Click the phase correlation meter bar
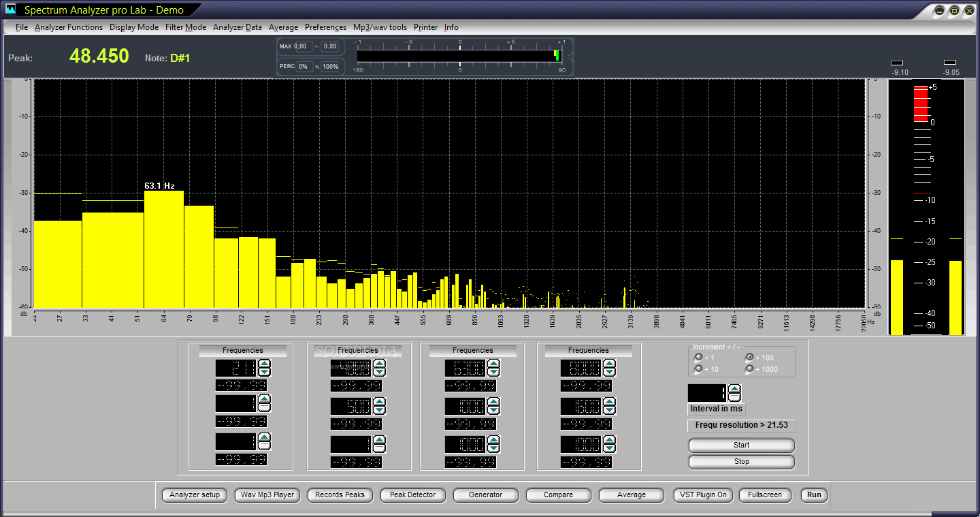This screenshot has height=517, width=980. click(459, 56)
